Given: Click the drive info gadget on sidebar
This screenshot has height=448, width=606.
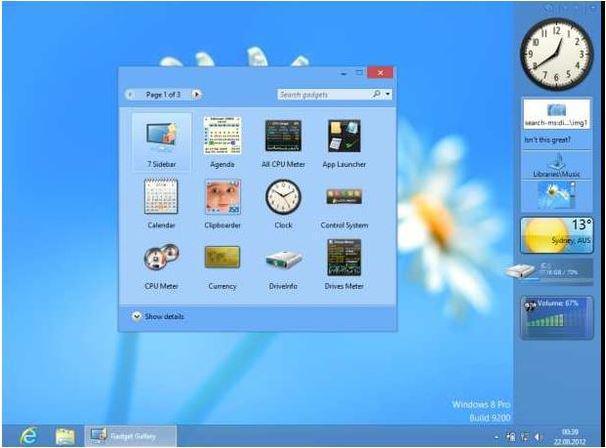Looking at the screenshot, I should point(550,271).
